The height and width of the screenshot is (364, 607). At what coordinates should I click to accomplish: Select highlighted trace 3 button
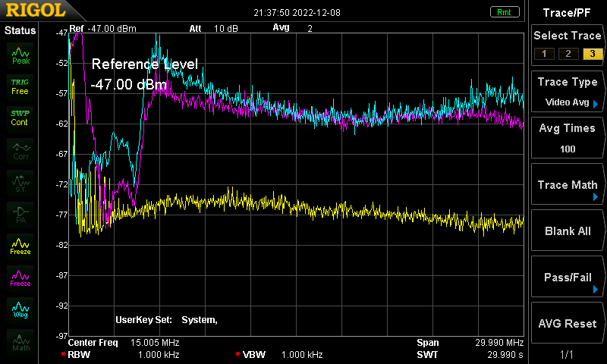point(593,54)
